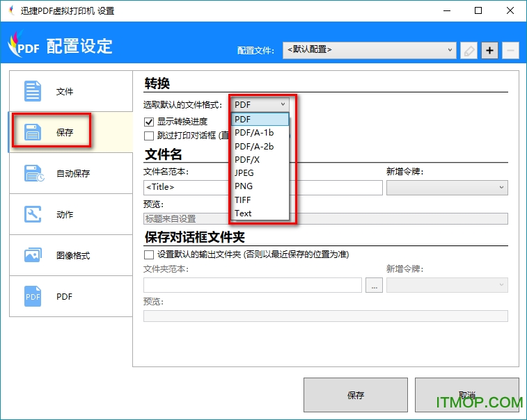Open the 动作 wrench icon
Screen dimensions: 527x420
tap(33, 214)
